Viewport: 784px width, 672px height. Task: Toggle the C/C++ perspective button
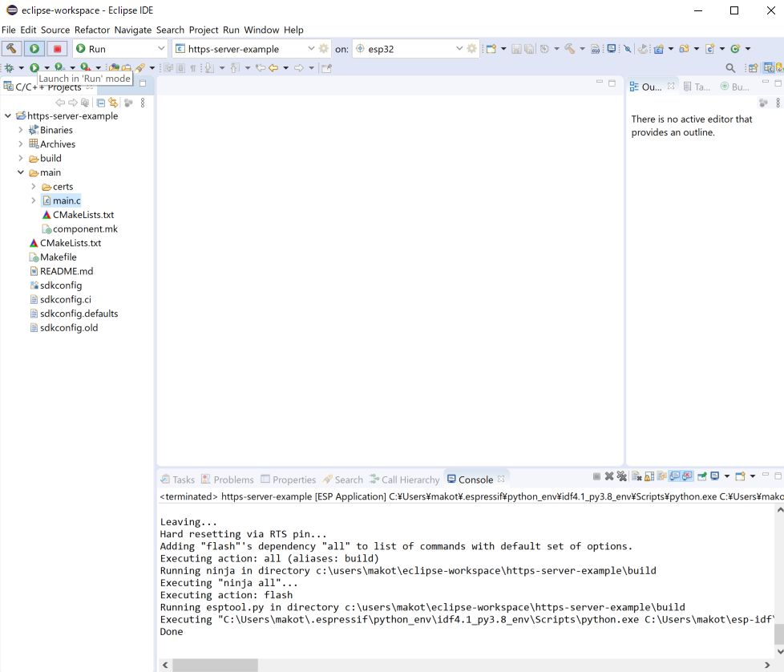click(769, 68)
